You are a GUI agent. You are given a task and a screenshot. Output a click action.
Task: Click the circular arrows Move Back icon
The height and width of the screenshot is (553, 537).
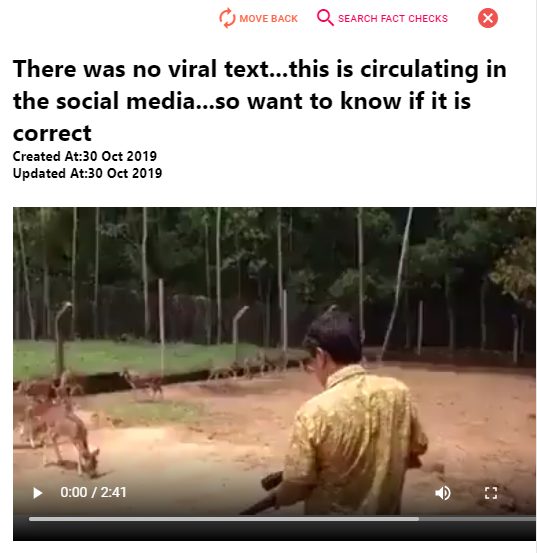point(227,18)
